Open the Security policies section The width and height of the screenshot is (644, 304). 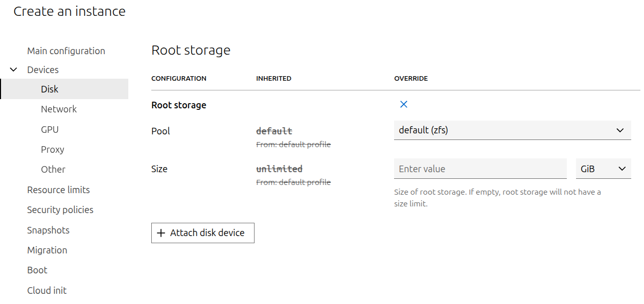60,210
